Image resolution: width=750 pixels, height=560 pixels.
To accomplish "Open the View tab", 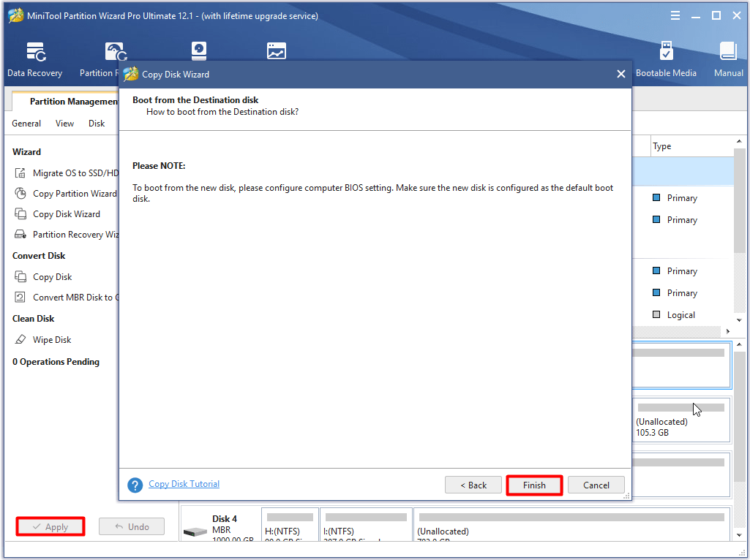I will click(64, 123).
